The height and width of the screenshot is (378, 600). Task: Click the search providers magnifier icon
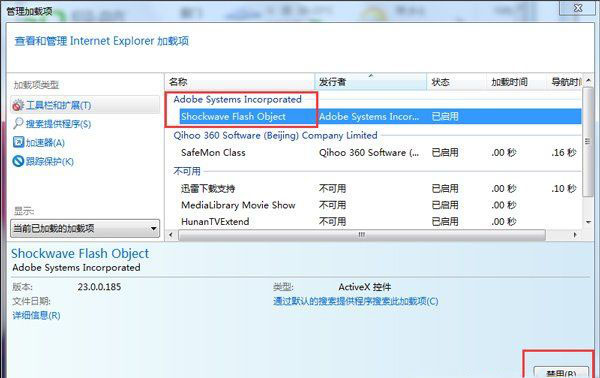(x=18, y=124)
